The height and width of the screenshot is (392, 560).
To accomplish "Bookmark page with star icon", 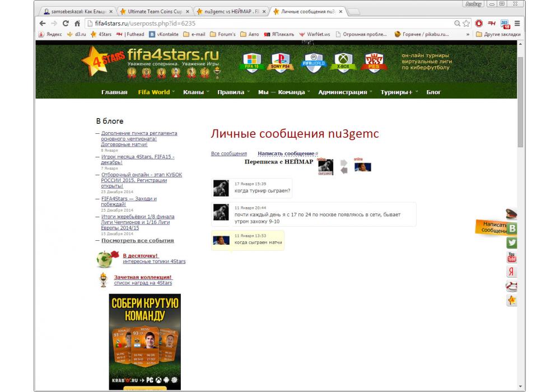I will 466,23.
